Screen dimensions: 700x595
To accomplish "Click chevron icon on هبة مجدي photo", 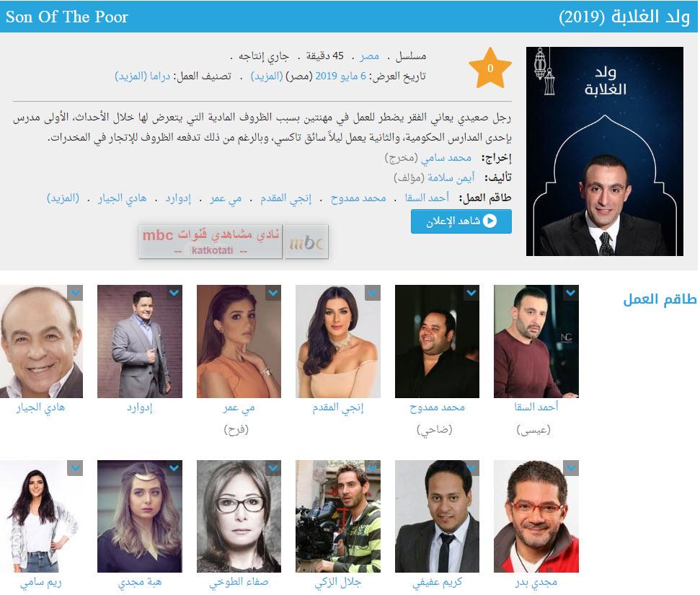I will point(174,468).
